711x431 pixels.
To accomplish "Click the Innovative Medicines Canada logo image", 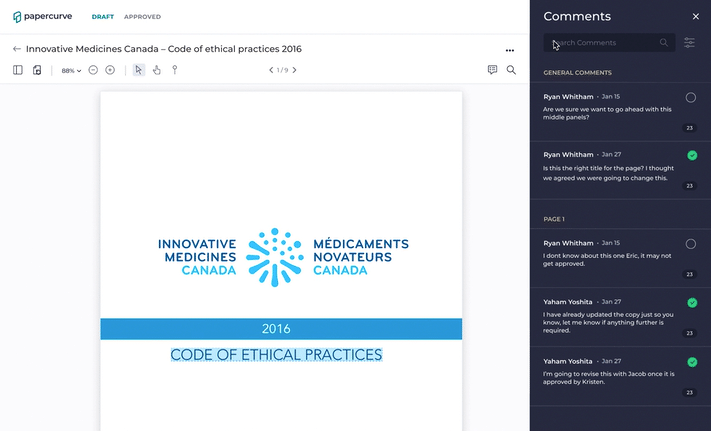I will click(283, 257).
